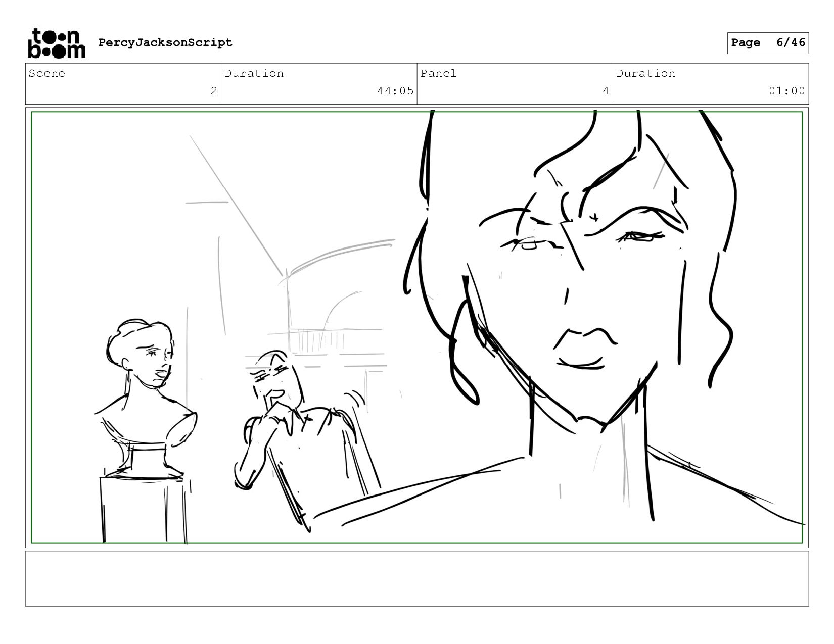Click the panel Duration 01:00 value
This screenshot has width=834, height=644.
click(x=787, y=91)
